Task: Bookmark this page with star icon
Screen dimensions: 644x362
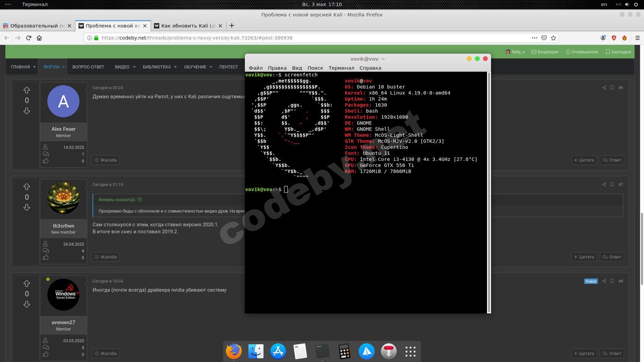Action: point(553,38)
